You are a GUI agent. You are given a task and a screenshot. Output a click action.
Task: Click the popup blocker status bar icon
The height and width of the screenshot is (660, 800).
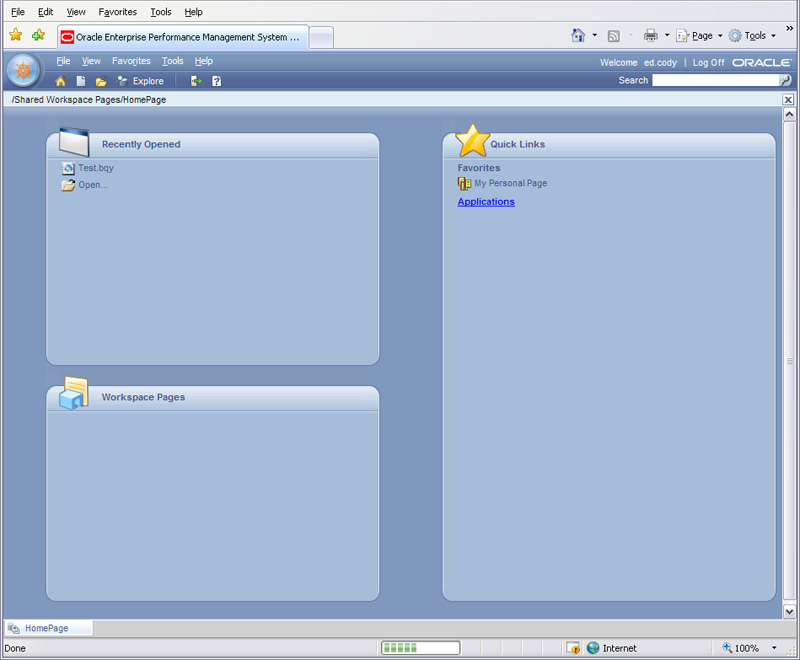pyautogui.click(x=573, y=648)
